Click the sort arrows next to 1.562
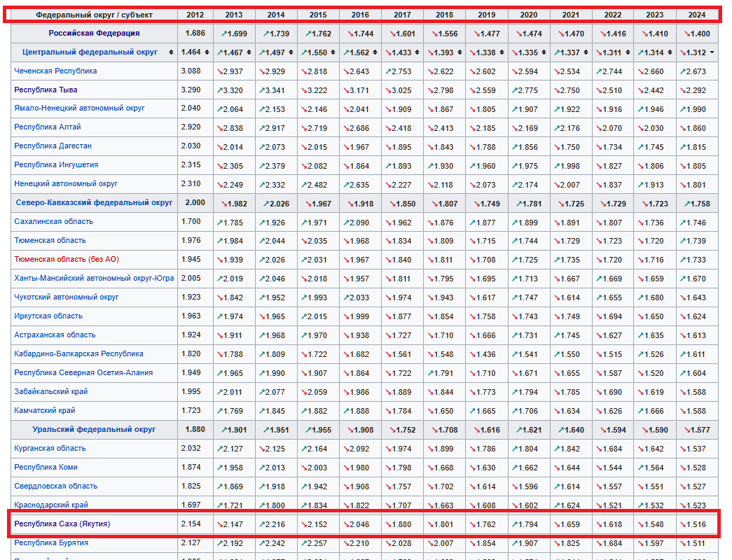The image size is (732, 560). point(375,52)
